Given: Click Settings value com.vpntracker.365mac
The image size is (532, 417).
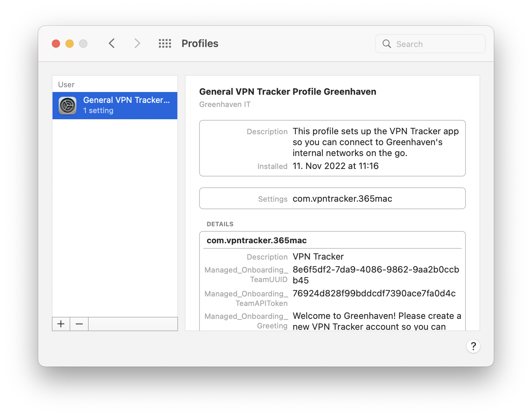Looking at the screenshot, I should click(342, 199).
